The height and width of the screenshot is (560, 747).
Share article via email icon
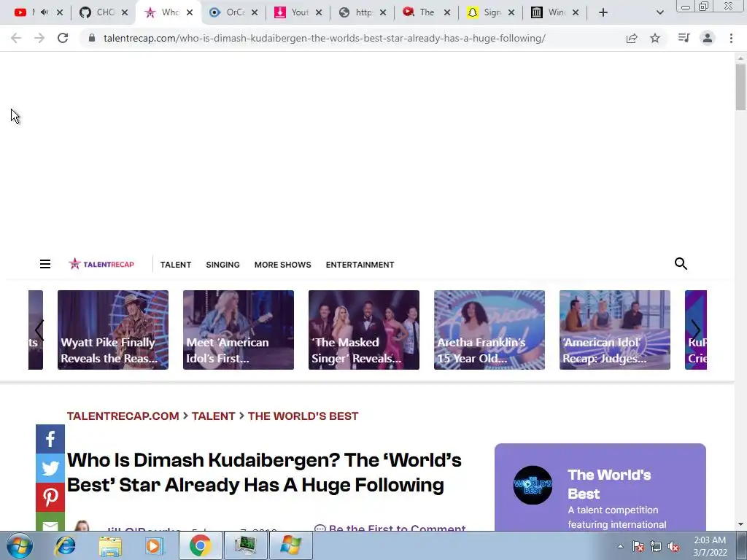(50, 522)
